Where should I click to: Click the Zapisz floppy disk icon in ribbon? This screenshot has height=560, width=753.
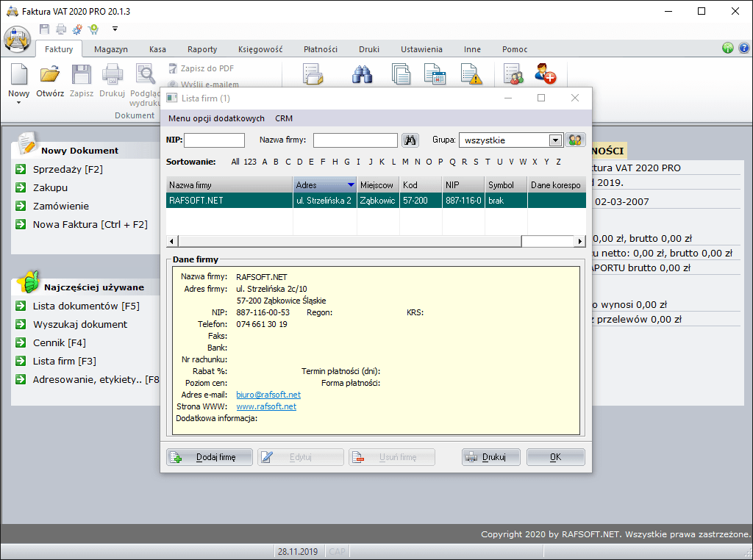(82, 75)
